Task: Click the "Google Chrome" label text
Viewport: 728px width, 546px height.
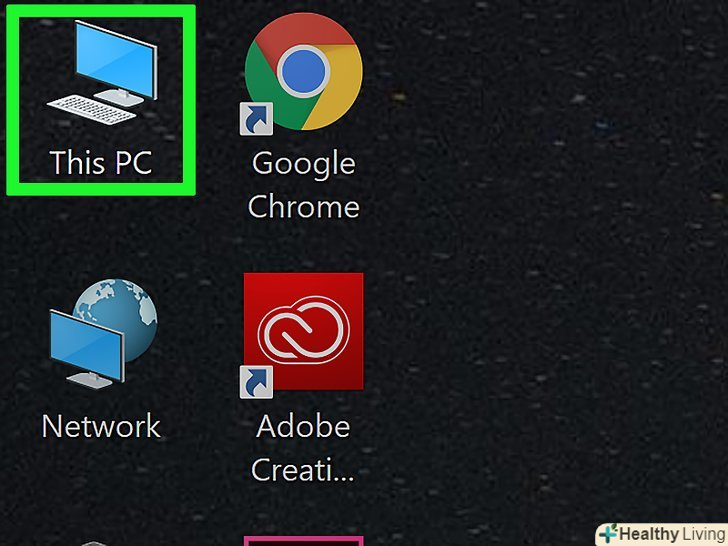Action: 304,185
